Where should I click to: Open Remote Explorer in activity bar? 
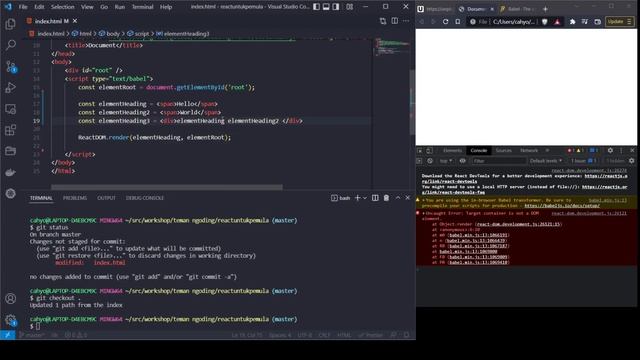coord(11,109)
